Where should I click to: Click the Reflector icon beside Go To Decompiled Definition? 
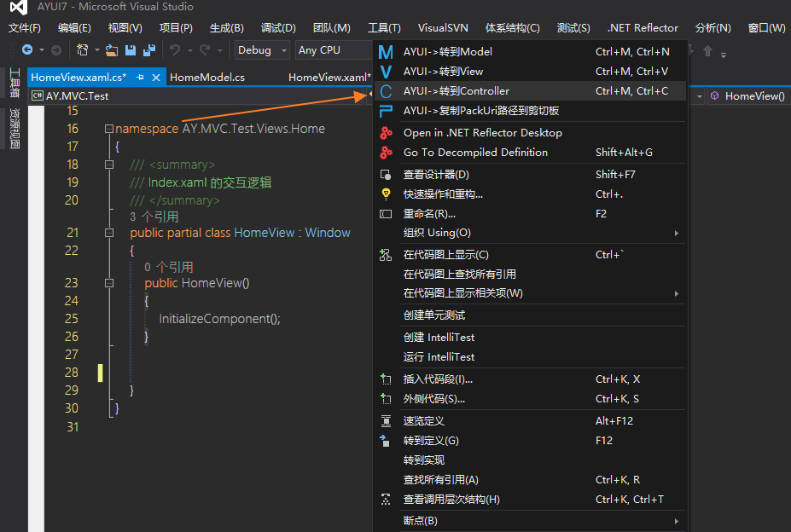pyautogui.click(x=386, y=153)
